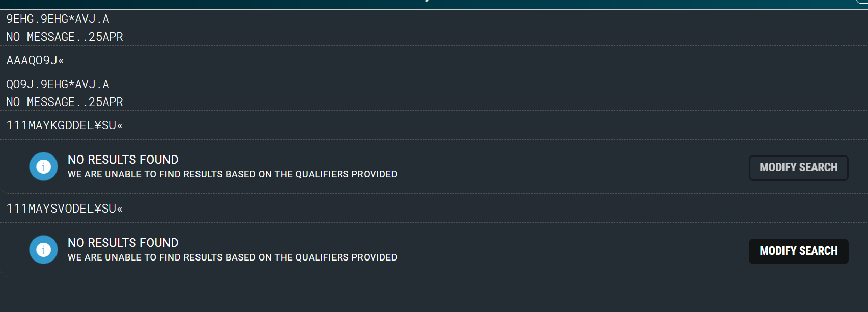Click the dashed divider below the AAAQ09J« line
868x312 pixels.
(x=433, y=74)
